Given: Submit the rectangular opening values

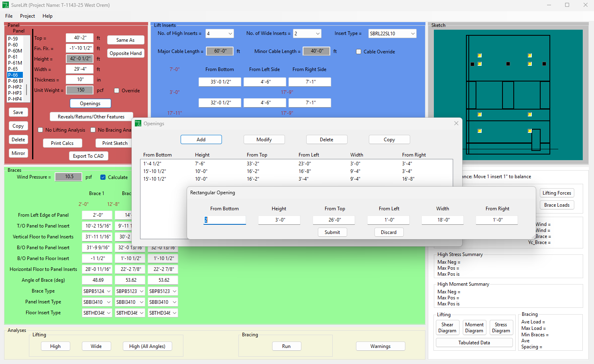Looking at the screenshot, I should [x=332, y=232].
